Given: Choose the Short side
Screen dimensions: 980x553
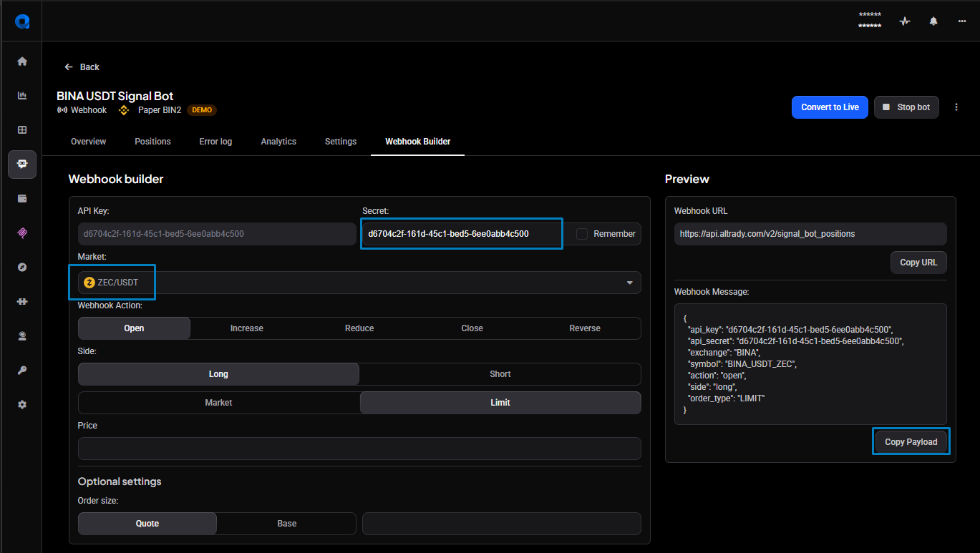Looking at the screenshot, I should pos(500,374).
